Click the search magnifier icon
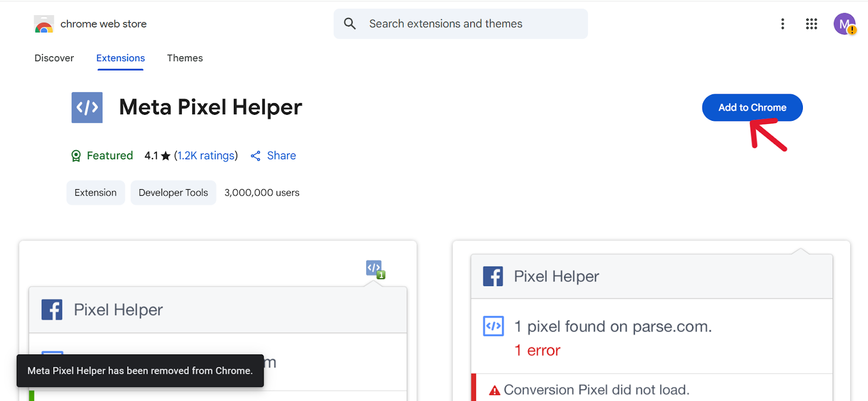 [x=350, y=24]
